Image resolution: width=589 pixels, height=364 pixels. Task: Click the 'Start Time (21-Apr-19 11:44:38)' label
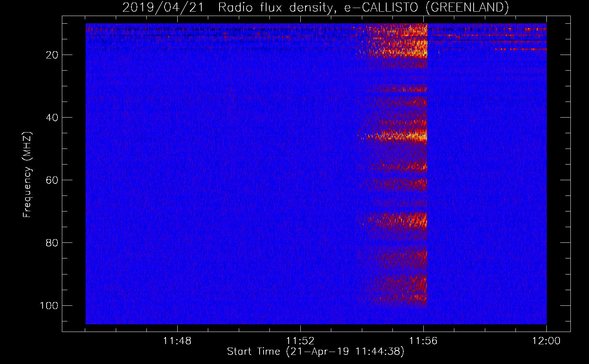(316, 352)
